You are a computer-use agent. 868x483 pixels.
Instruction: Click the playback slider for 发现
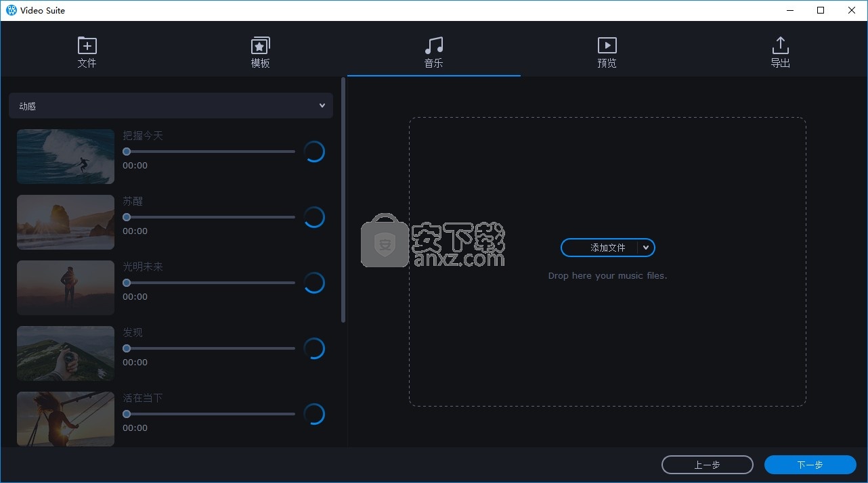coord(209,348)
